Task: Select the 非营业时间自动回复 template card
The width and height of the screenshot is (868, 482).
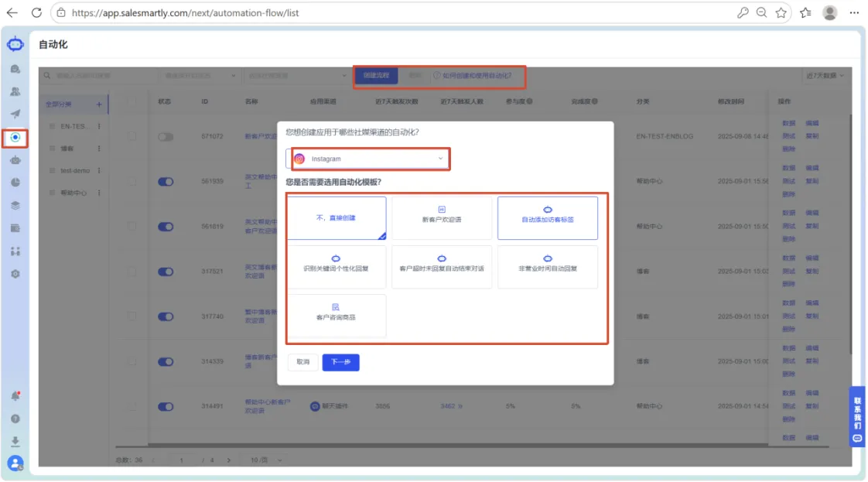Action: 548,267
